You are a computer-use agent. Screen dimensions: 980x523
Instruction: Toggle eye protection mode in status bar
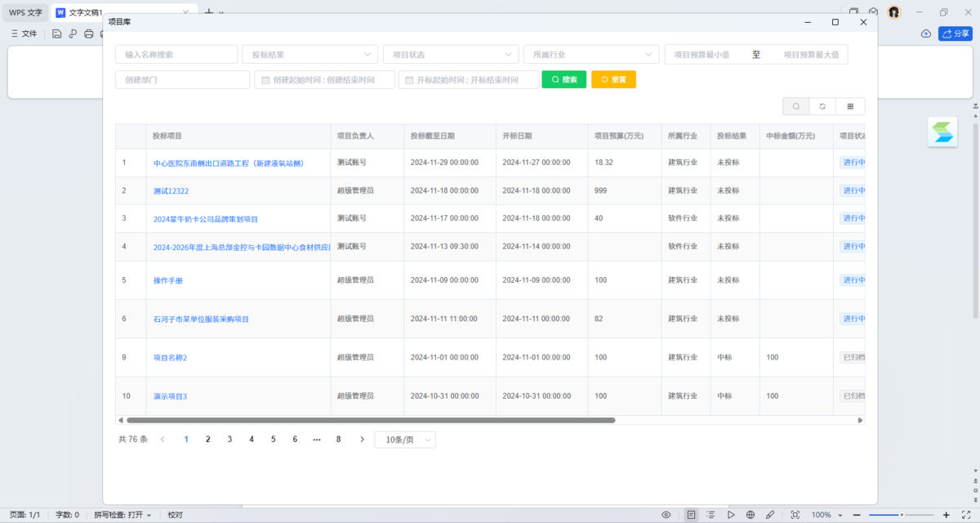coord(666,515)
